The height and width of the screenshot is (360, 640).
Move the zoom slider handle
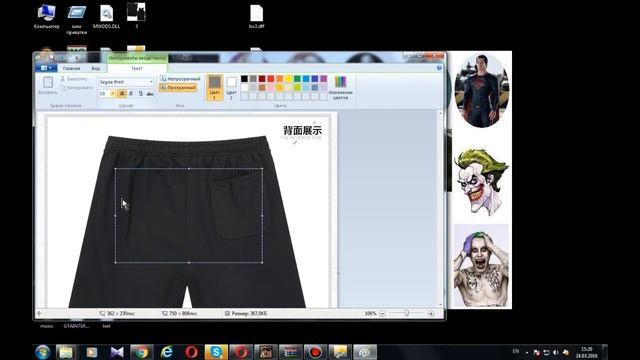[x=407, y=313]
